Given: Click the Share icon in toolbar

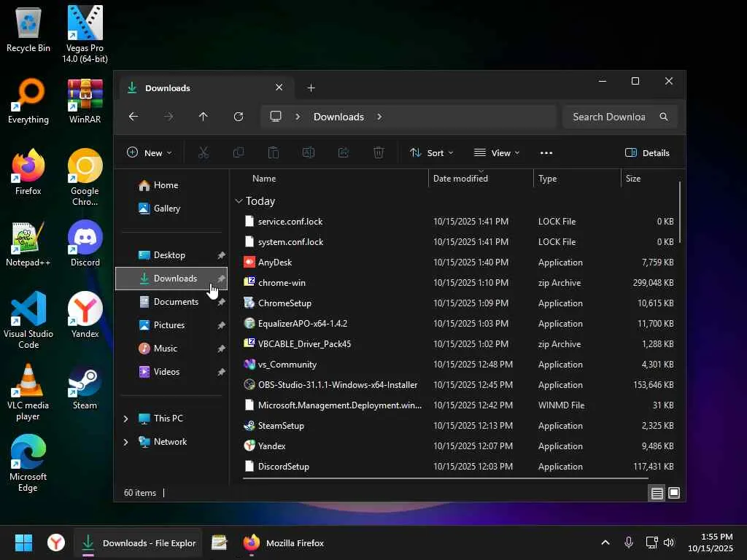Looking at the screenshot, I should (344, 153).
